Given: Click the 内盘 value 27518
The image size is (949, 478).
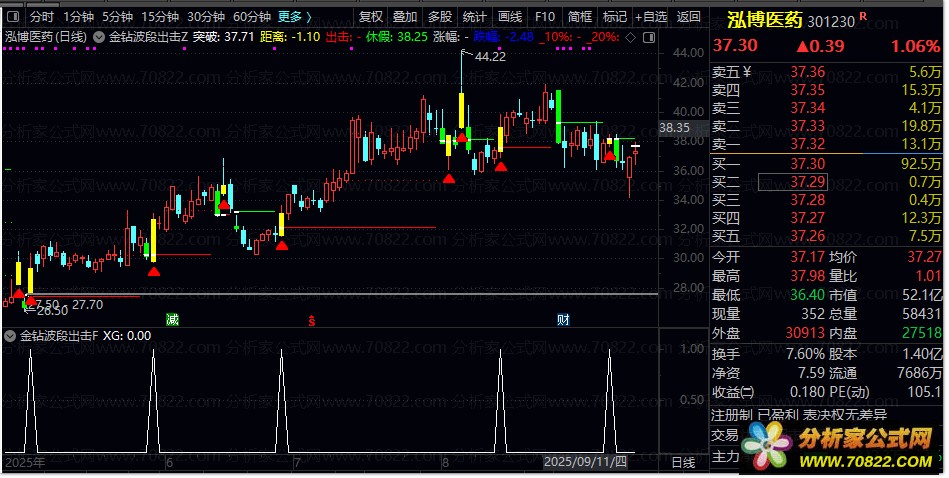Looking at the screenshot, I should point(922,333).
